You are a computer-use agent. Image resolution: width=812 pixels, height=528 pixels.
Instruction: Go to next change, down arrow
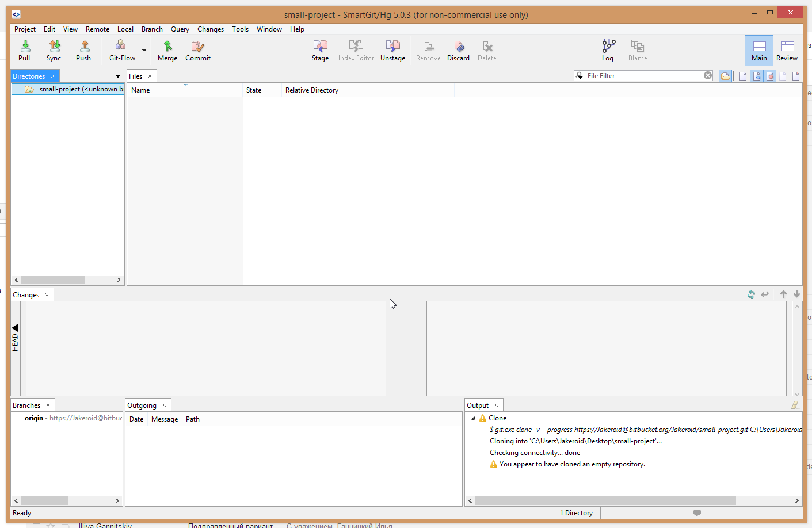point(796,294)
